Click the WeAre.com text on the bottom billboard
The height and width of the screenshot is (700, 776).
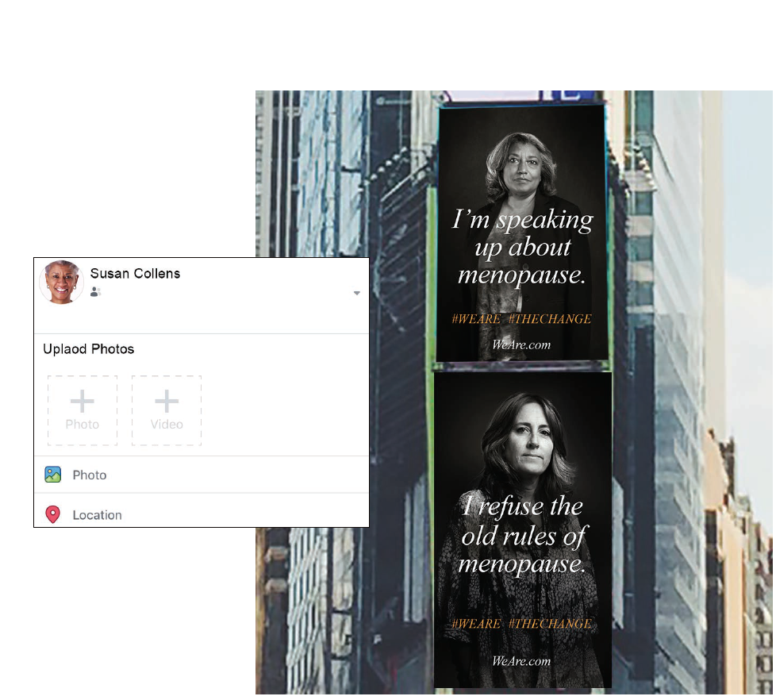tap(521, 661)
